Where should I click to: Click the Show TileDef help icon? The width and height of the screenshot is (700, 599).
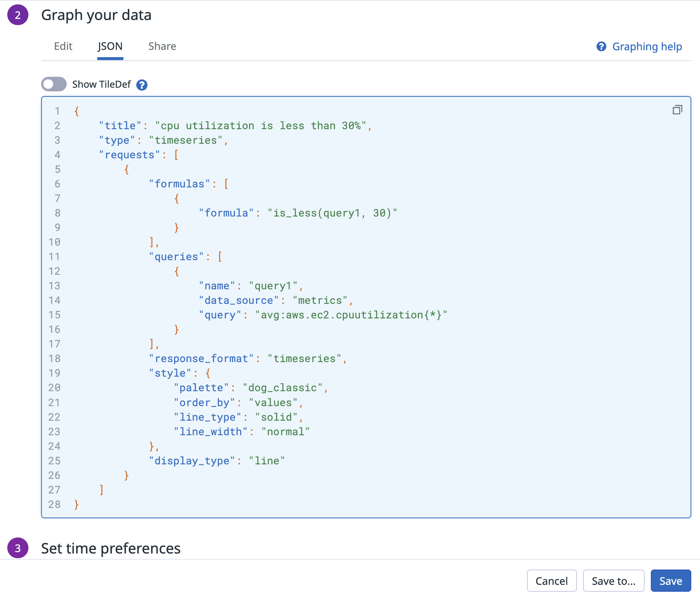(142, 85)
